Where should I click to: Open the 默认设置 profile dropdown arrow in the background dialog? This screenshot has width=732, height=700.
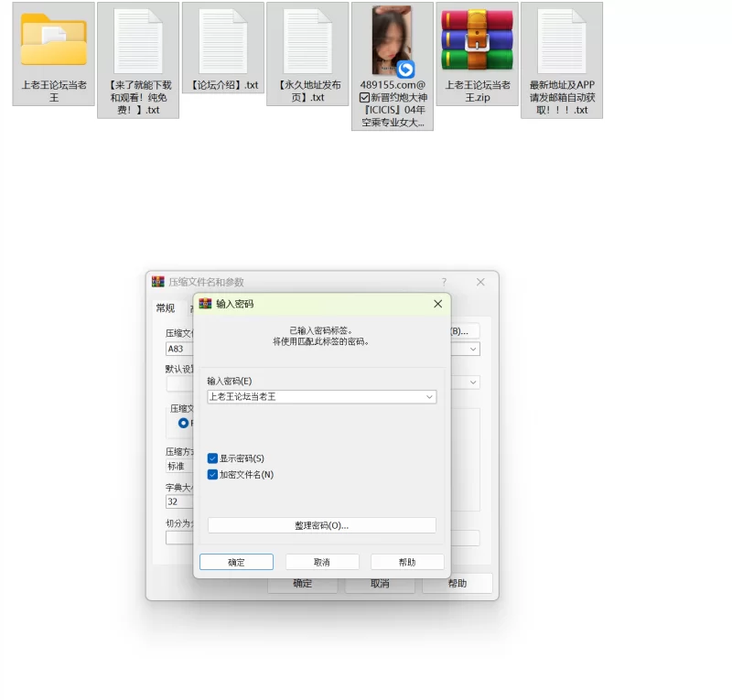473,382
